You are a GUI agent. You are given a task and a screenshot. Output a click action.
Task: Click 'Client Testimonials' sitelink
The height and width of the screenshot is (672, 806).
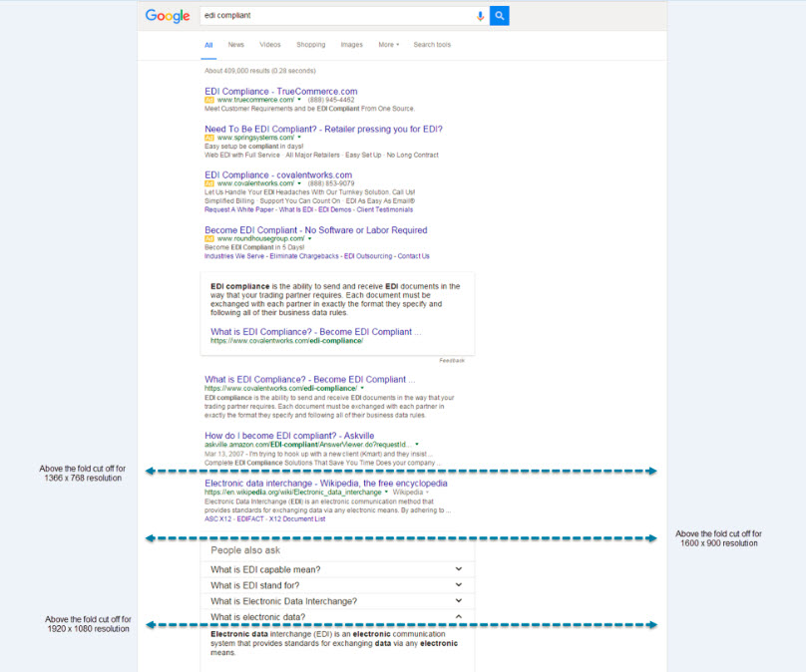point(384,209)
